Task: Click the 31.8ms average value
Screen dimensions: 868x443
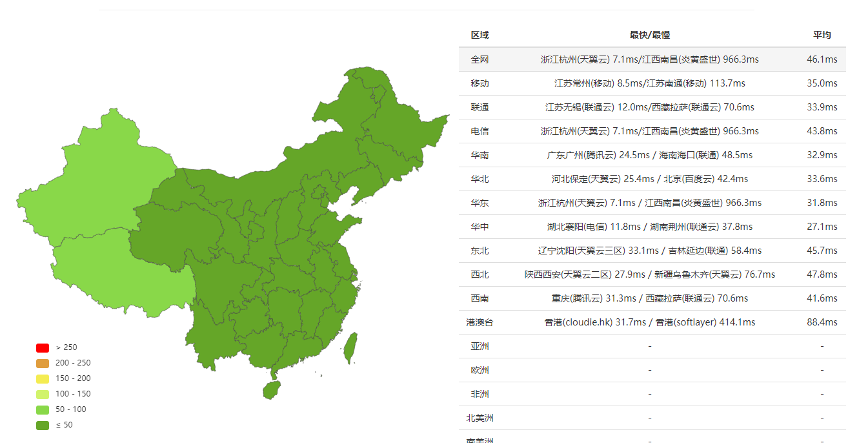Action: pos(822,203)
